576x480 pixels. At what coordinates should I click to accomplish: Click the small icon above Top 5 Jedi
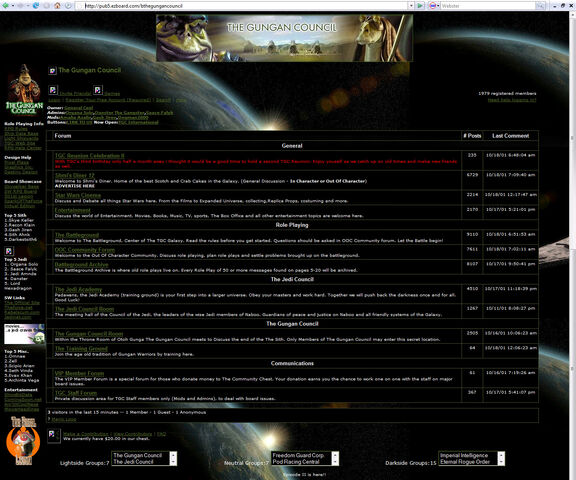tap(9, 251)
